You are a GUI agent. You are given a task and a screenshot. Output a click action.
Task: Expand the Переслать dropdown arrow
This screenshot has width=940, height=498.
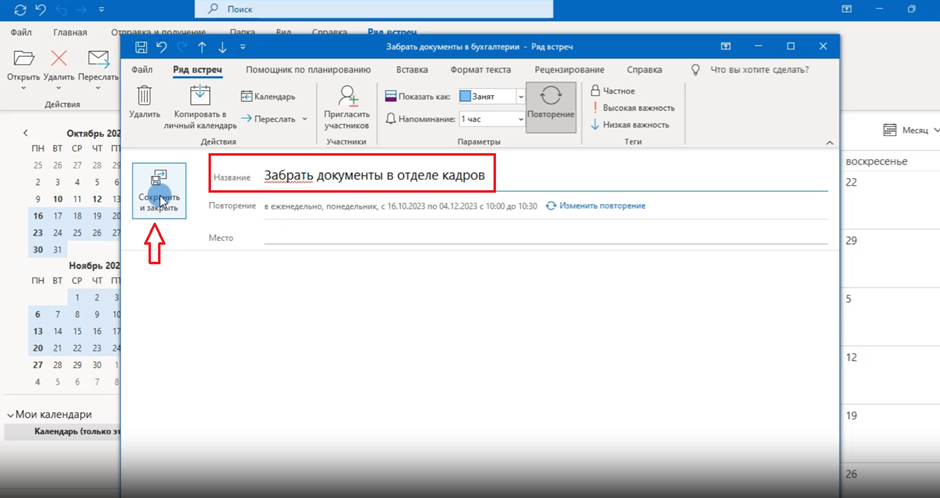coord(305,119)
